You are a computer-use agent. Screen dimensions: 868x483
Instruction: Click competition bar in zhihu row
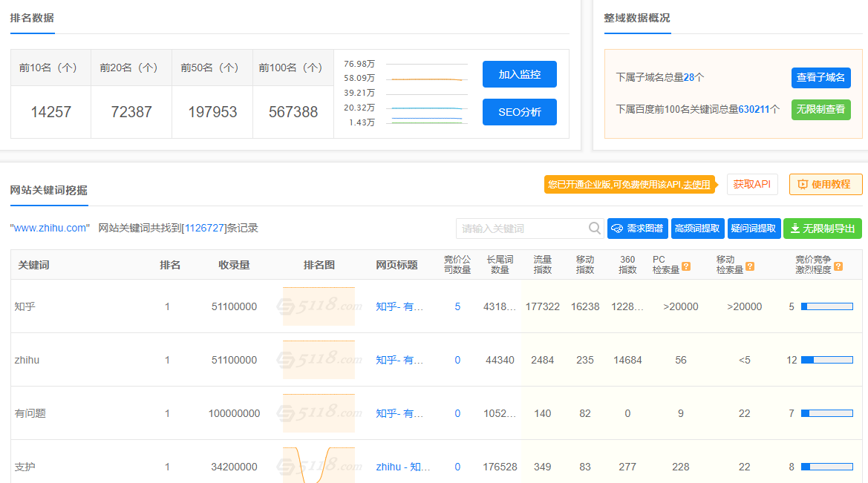(827, 360)
